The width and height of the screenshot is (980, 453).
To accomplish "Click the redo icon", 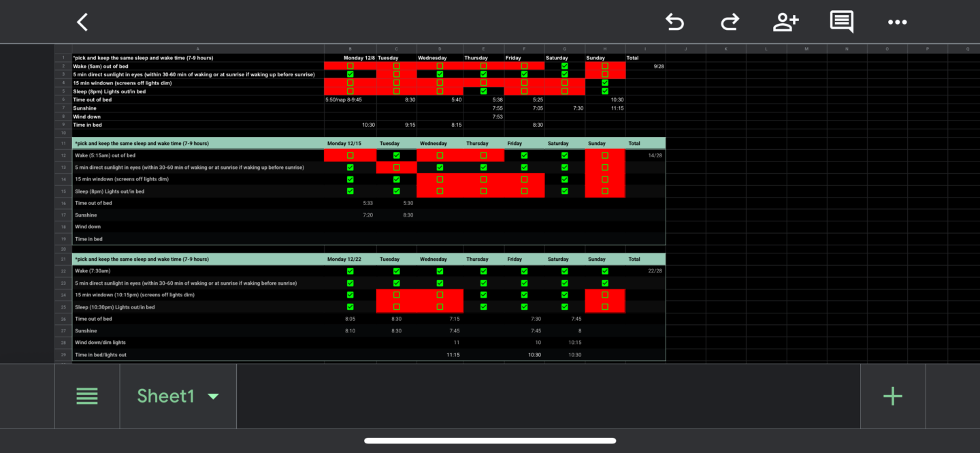I will [x=730, y=22].
